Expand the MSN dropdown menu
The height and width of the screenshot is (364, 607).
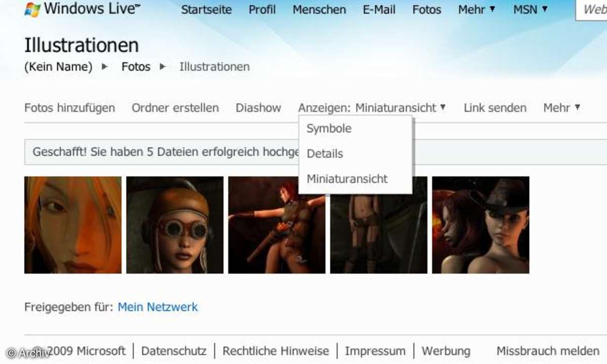tap(530, 10)
